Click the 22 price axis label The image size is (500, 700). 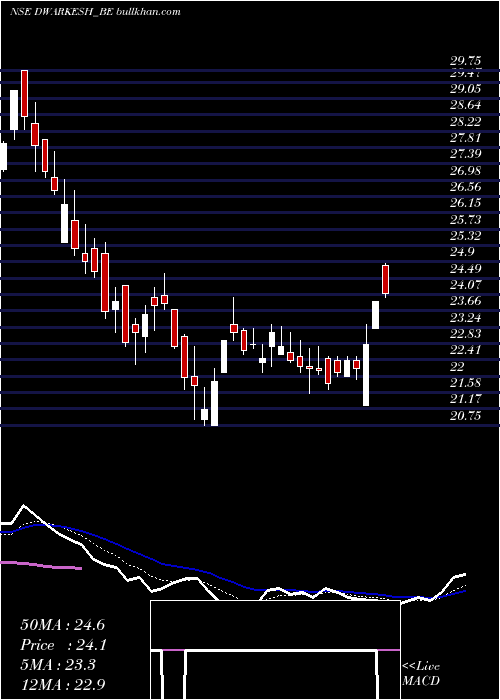(x=458, y=367)
